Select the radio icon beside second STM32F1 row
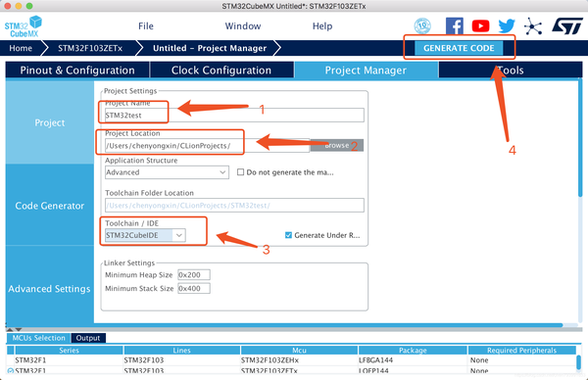Screen dimensions: 588x380 click(10, 371)
